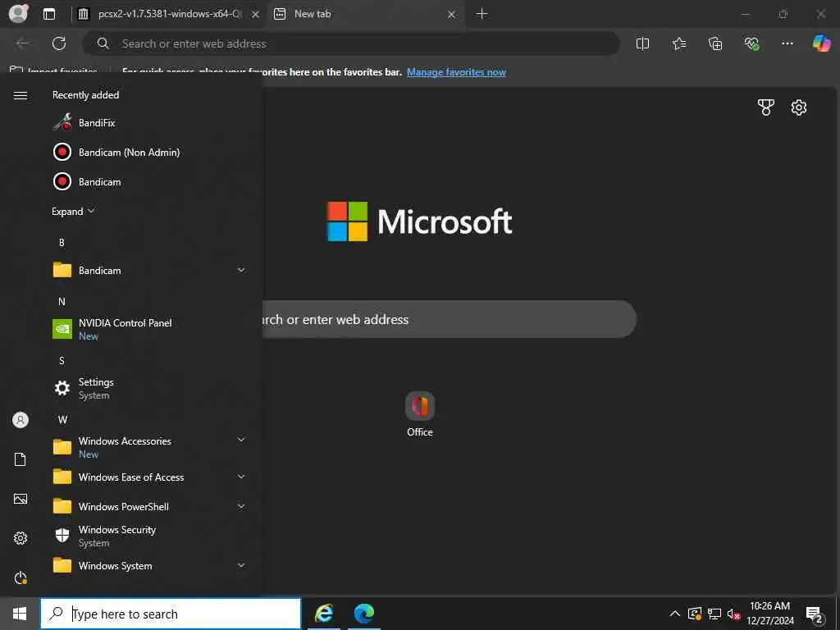Screen dimensions: 840x630
Task: Open the Copilot icon
Action: tap(821, 43)
